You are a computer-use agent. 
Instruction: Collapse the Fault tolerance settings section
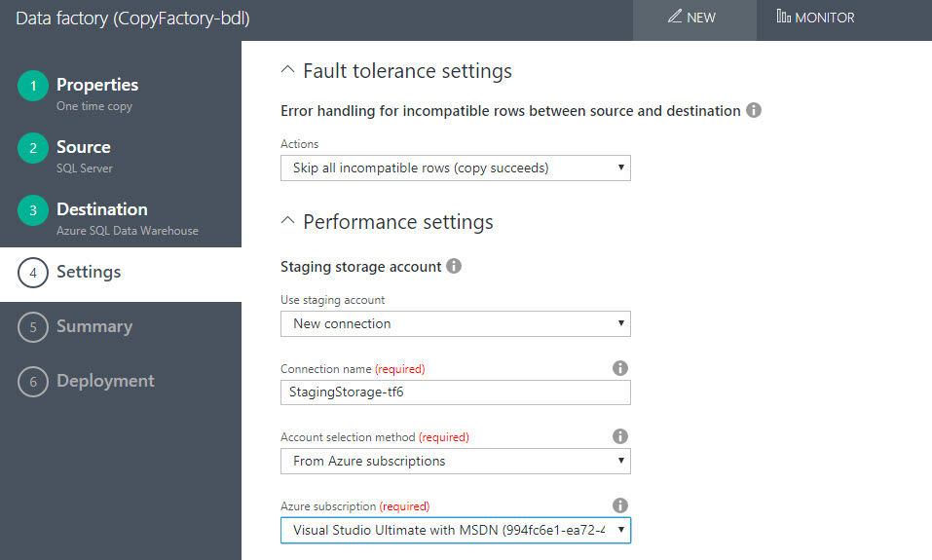point(287,71)
